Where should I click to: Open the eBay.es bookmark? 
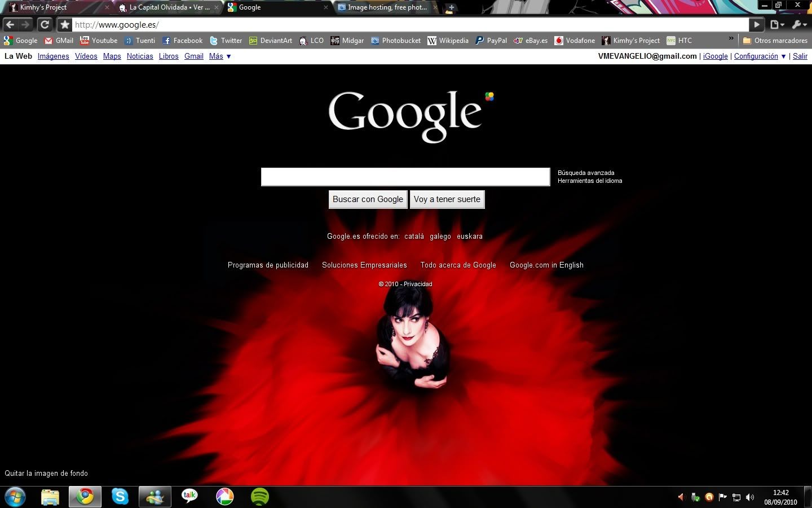[x=531, y=41]
